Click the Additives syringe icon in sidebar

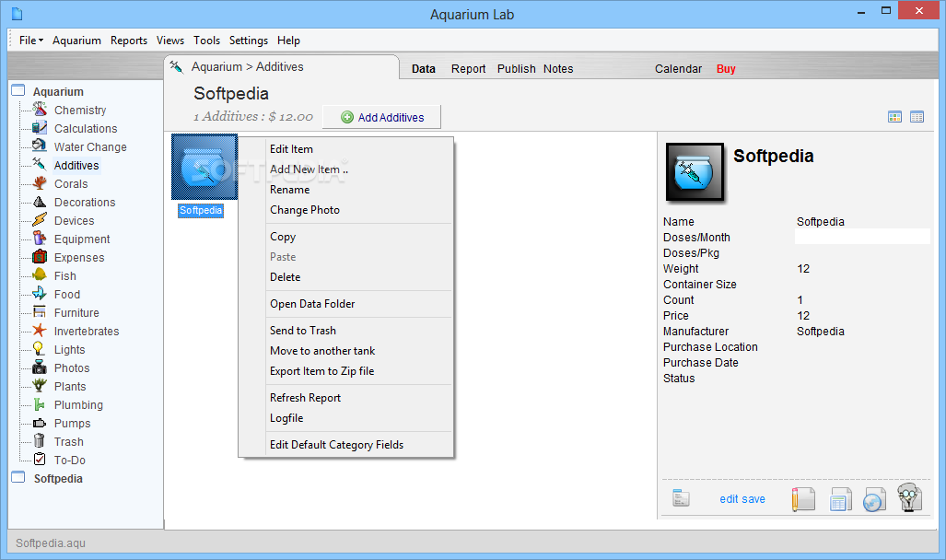(40, 165)
